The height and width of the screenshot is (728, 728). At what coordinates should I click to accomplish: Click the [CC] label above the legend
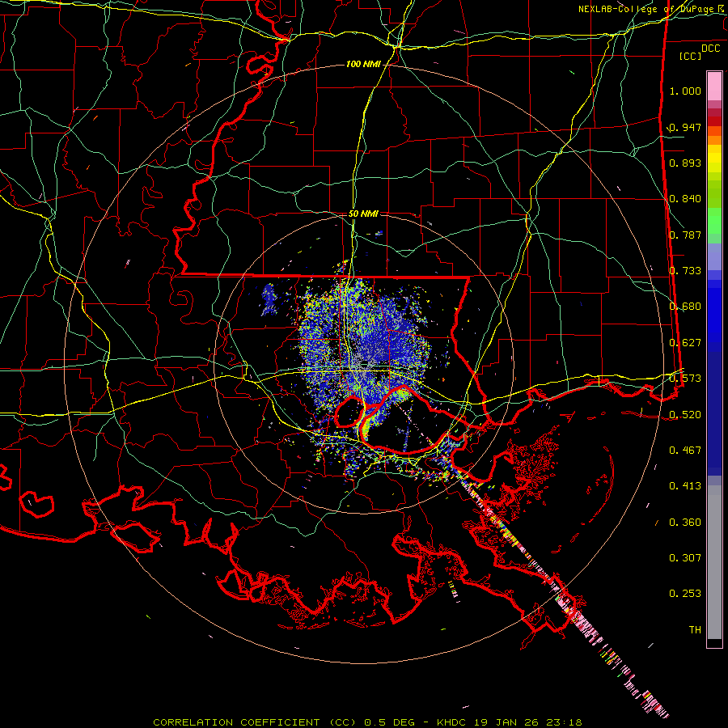[x=690, y=56]
